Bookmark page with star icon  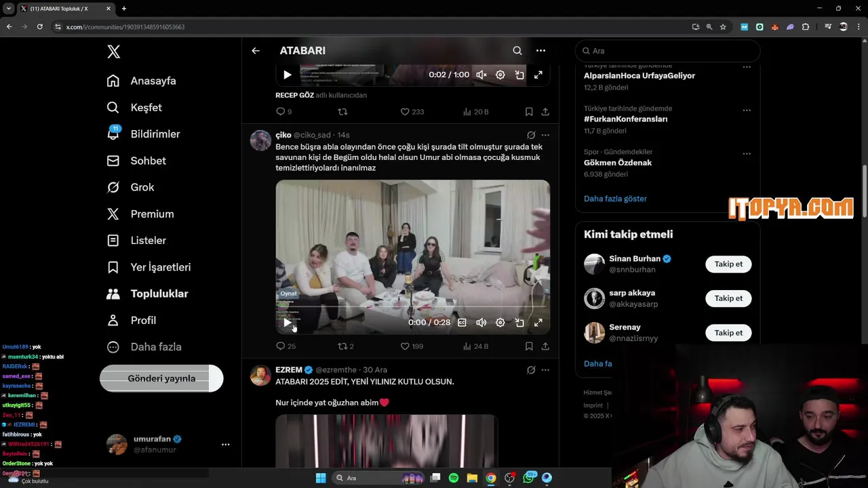(x=723, y=27)
